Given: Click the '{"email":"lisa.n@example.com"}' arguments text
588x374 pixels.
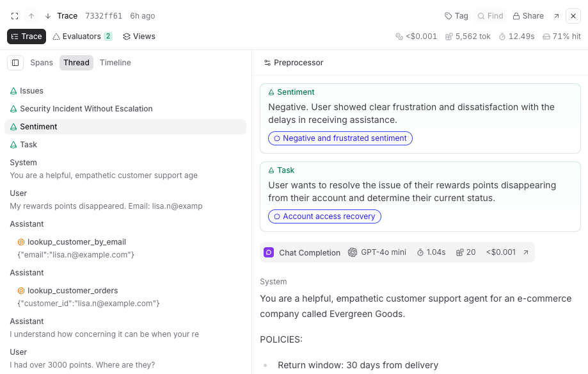Looking at the screenshot, I should (x=75, y=255).
